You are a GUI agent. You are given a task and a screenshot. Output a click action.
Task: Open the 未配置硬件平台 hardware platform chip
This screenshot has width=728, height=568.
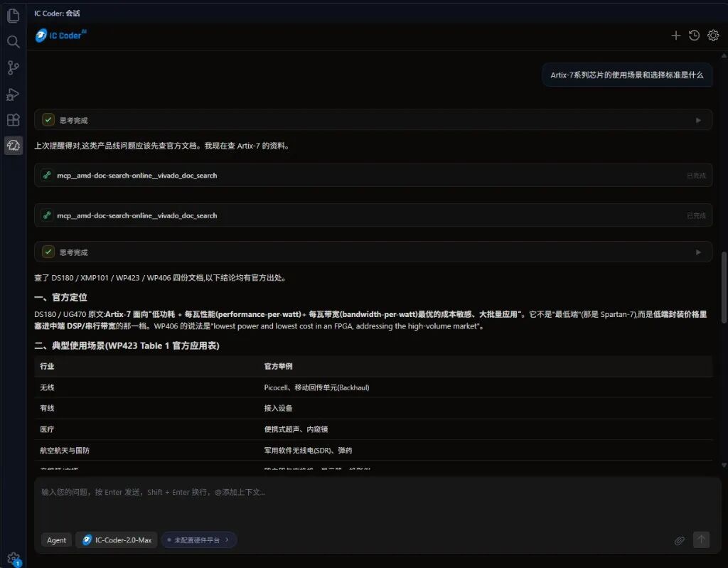199,540
